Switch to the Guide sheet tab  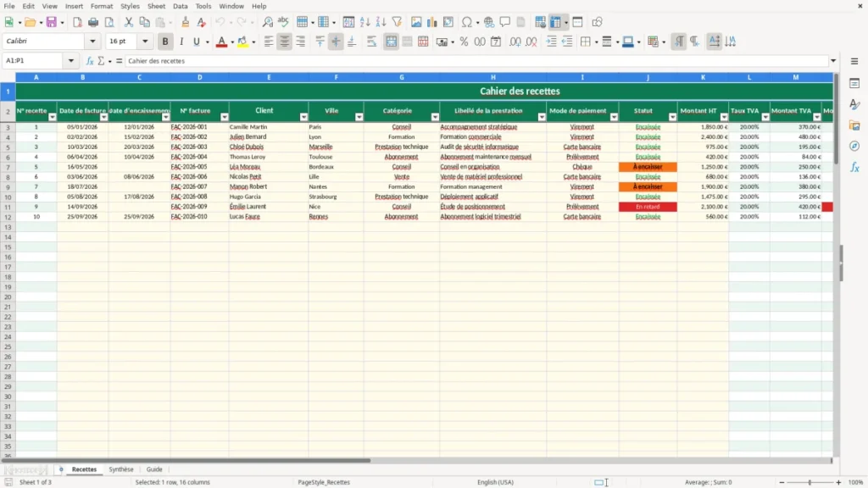pyautogui.click(x=154, y=469)
